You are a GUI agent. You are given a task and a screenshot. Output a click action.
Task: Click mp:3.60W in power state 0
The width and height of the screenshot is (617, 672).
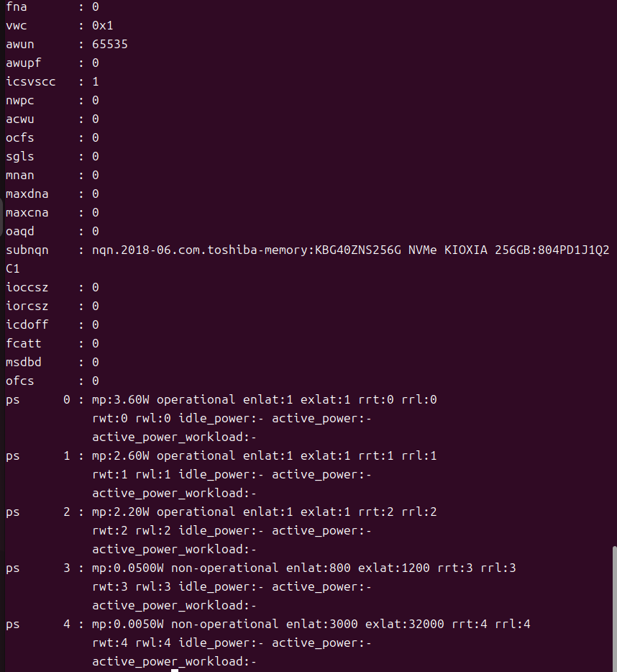pos(121,399)
